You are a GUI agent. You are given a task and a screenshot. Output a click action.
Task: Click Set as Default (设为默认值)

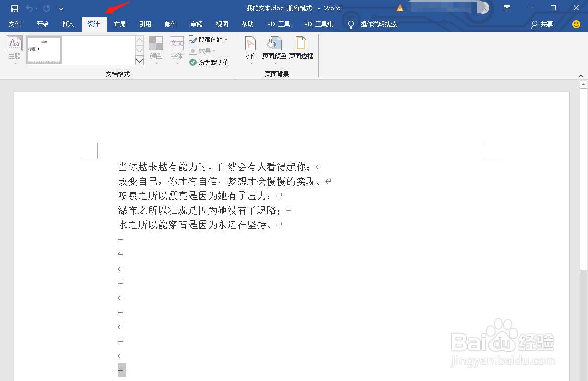[x=209, y=61]
